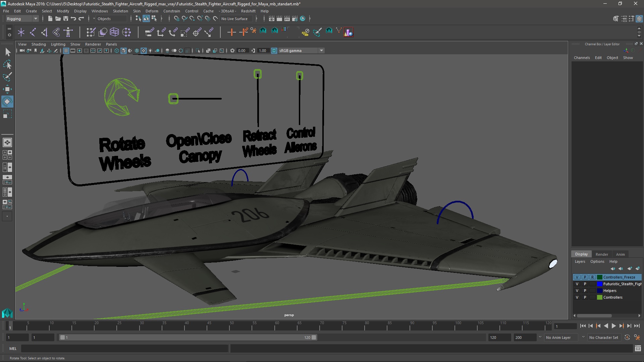This screenshot has width=644, height=362.
Task: Open the Script Editor icon
Action: 638,349
